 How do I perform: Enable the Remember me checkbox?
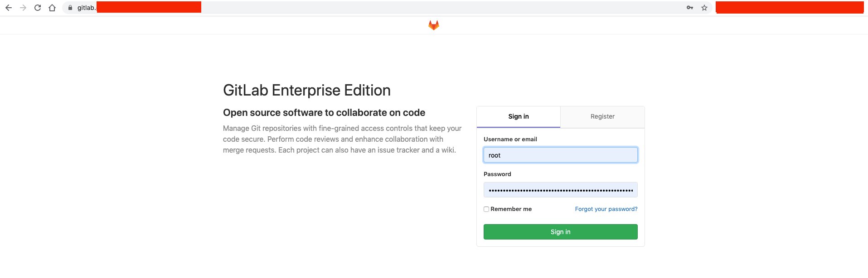pyautogui.click(x=486, y=209)
